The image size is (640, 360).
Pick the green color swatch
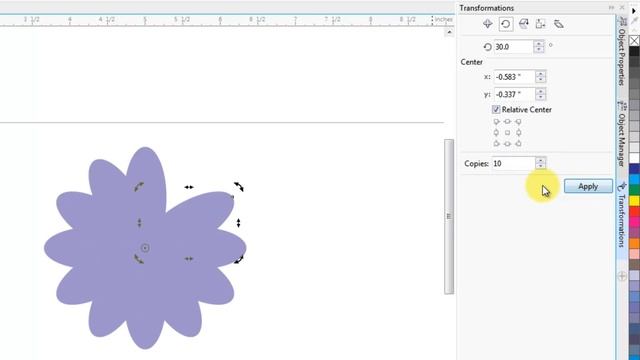[x=634, y=190]
